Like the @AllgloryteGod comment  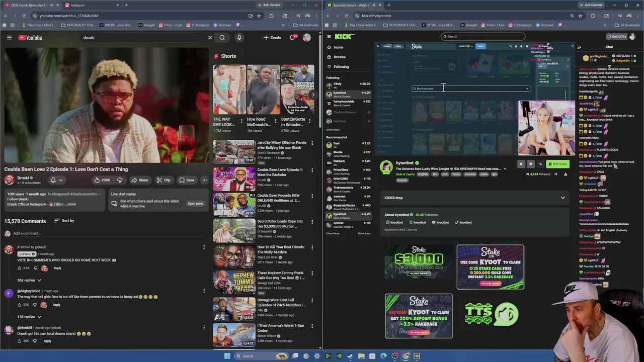(x=20, y=305)
